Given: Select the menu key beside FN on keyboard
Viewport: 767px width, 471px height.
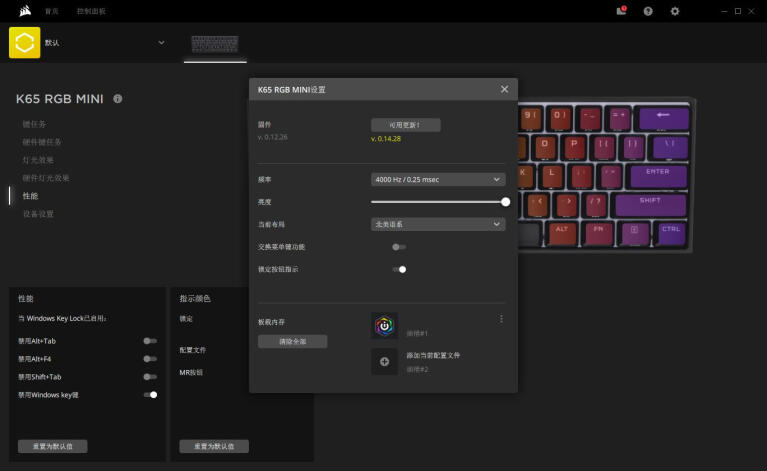Looking at the screenshot, I should [x=635, y=234].
